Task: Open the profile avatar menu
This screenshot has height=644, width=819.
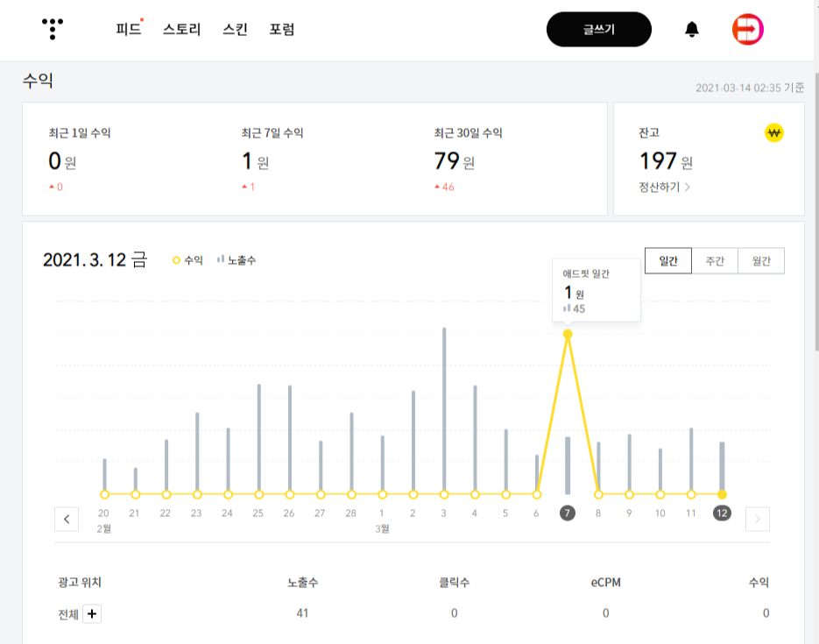Action: [747, 29]
